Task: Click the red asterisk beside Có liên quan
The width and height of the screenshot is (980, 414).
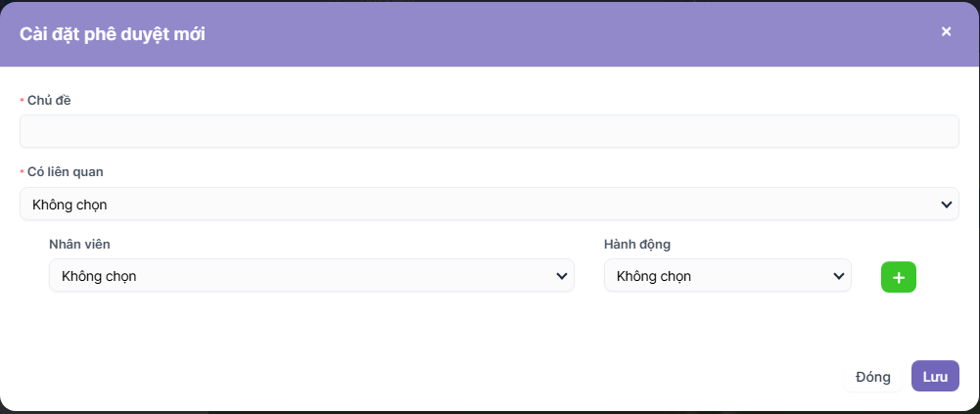Action: pos(22,172)
